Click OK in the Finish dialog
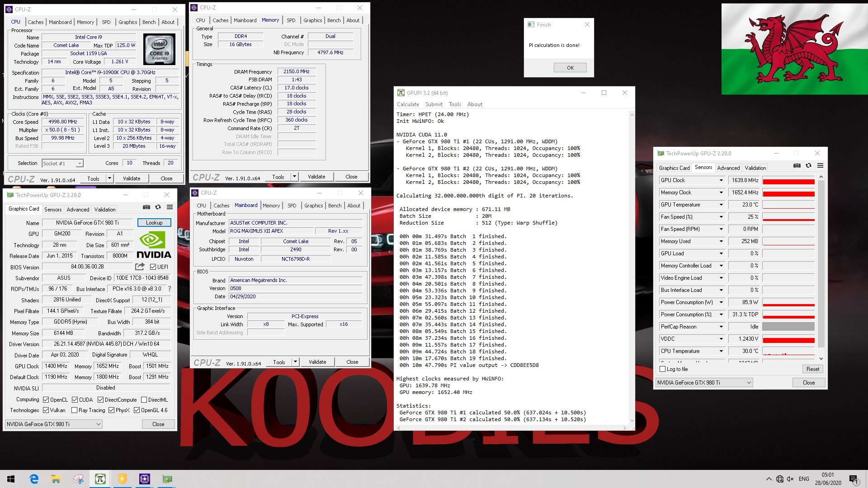 click(x=570, y=68)
